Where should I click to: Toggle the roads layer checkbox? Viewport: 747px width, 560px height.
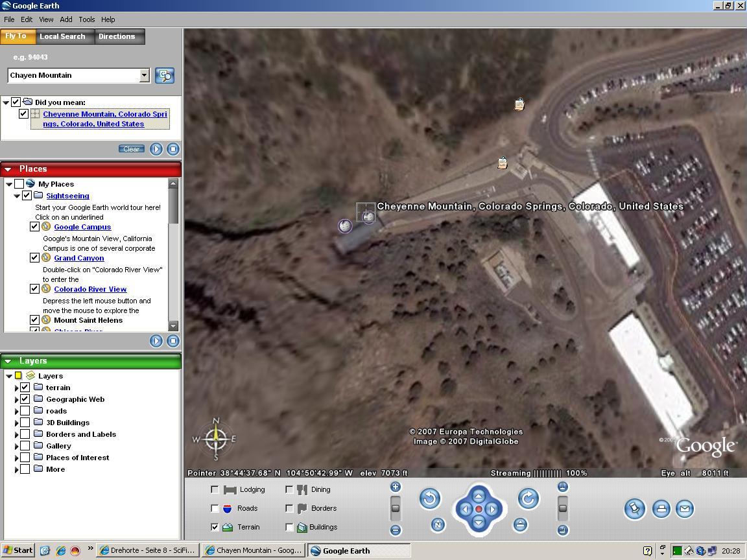(x=25, y=411)
